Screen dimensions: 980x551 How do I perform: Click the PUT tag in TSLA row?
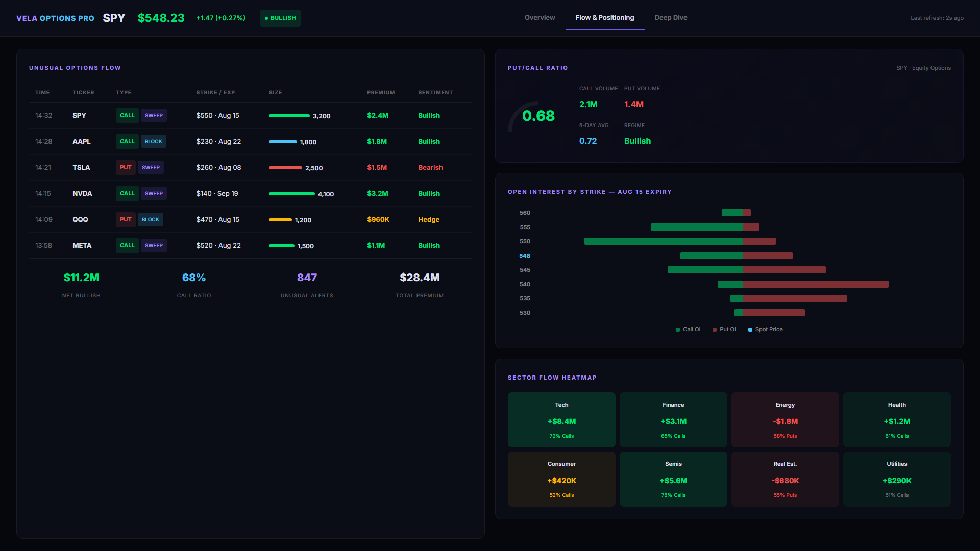click(126, 167)
